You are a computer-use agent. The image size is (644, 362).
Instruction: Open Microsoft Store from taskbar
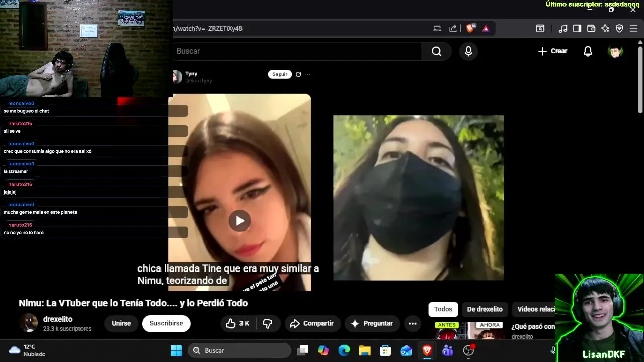[385, 351]
